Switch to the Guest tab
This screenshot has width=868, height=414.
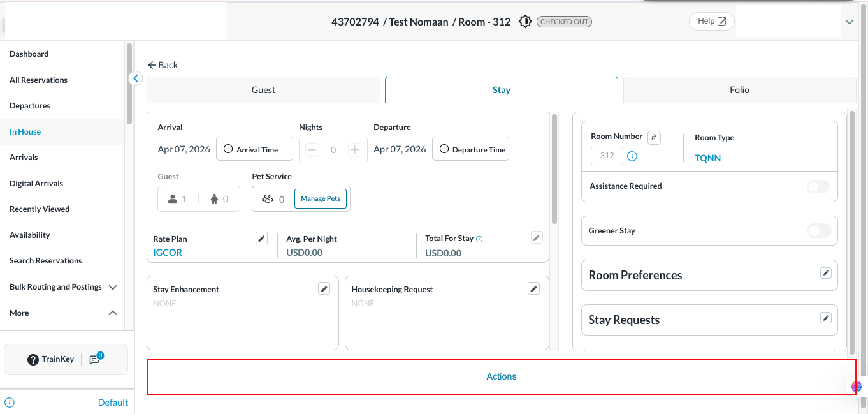(263, 90)
